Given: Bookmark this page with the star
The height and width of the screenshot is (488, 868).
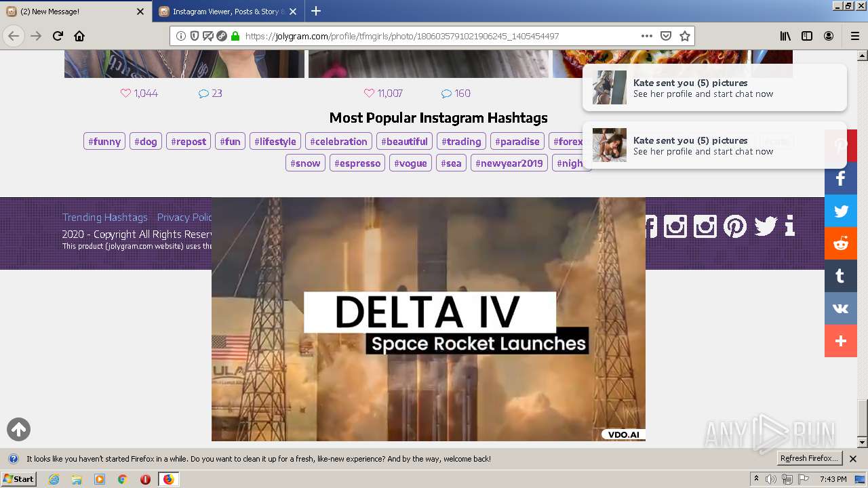Looking at the screenshot, I should tap(685, 36).
